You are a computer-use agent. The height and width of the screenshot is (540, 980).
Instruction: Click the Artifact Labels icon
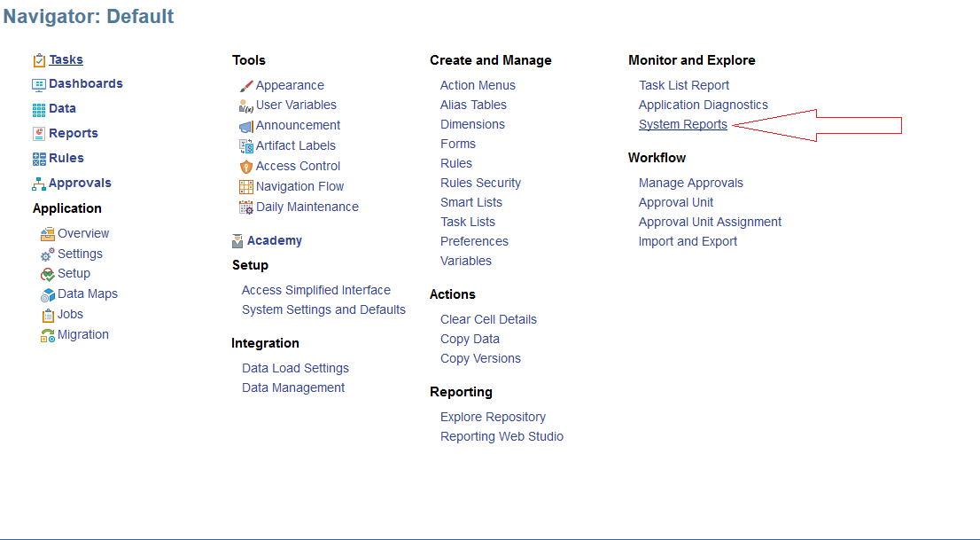coord(245,145)
